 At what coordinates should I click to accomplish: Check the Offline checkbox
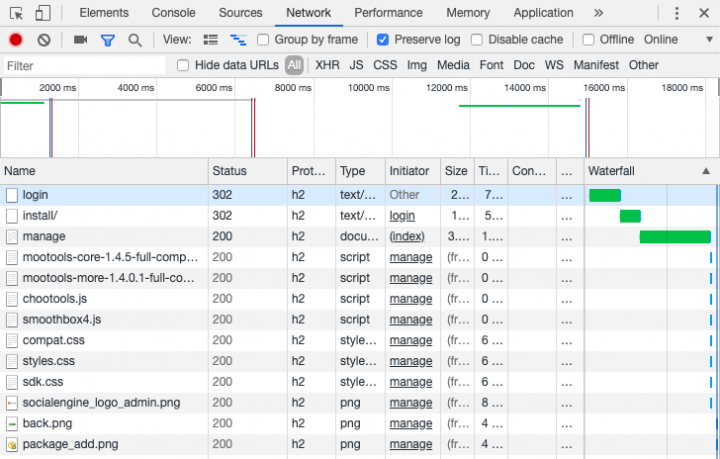point(588,40)
